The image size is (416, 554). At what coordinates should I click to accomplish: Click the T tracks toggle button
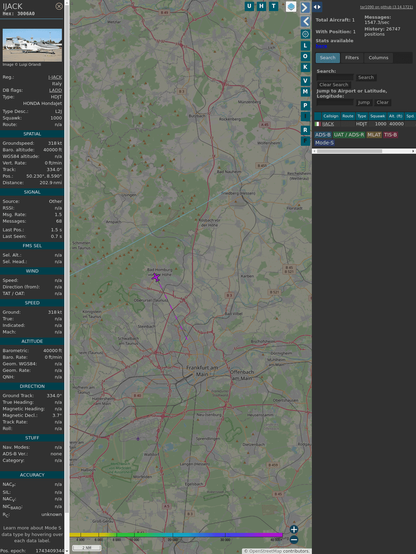273,6
